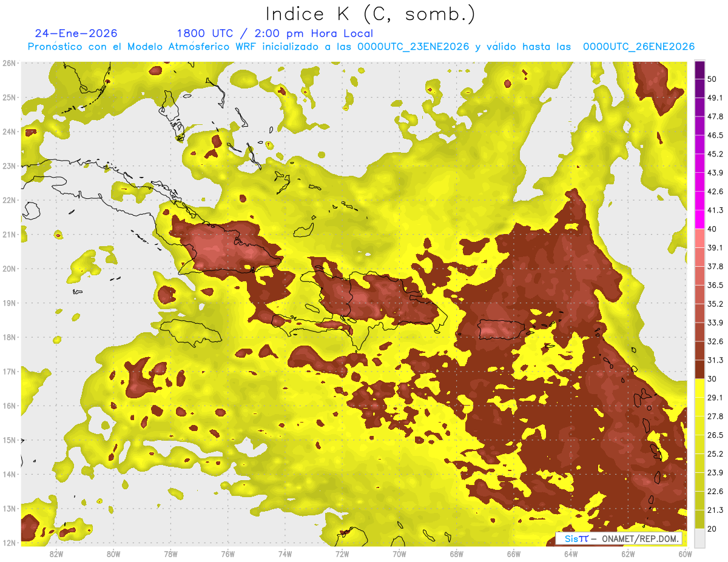This screenshot has width=728, height=562.
Task: Click the latitude axis label '21N'
Action: coord(9,235)
